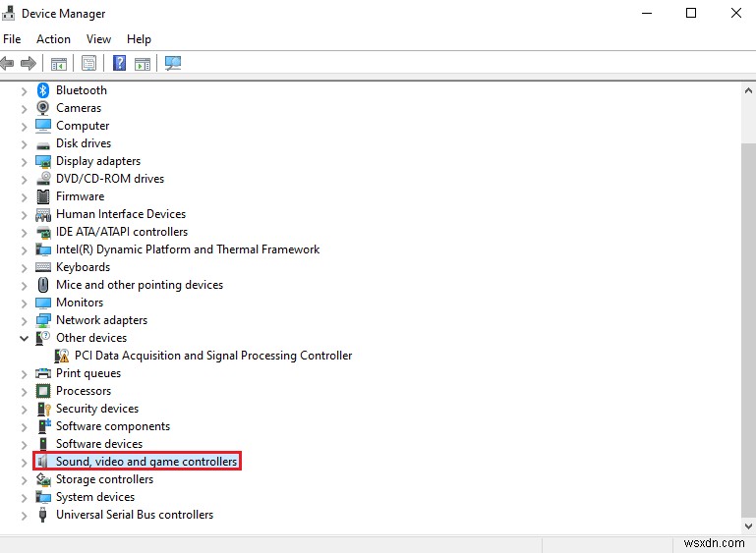
Task: Click the Sound, video and game controllers speaker icon
Action: point(42,461)
